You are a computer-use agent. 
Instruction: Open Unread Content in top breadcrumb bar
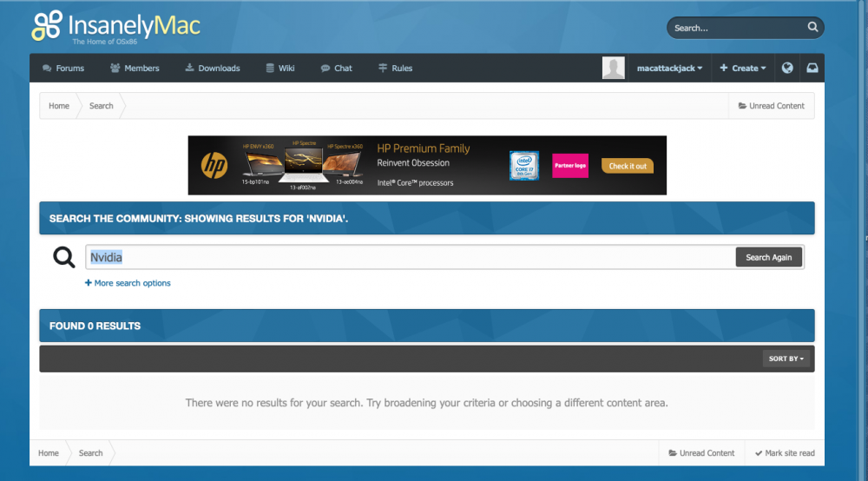(771, 106)
